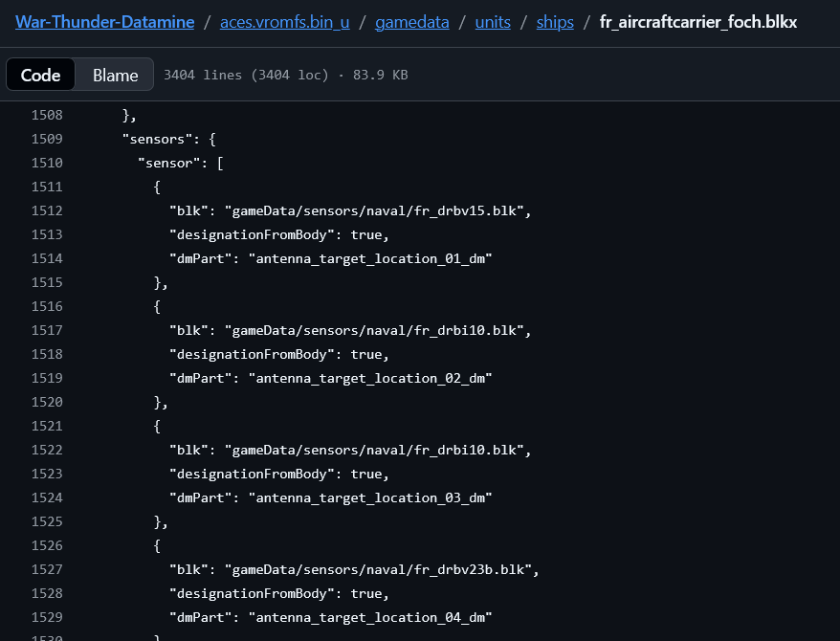Viewport: 840px width, 641px height.
Task: Click line number 1512 in the gutter
Action: click(x=47, y=210)
